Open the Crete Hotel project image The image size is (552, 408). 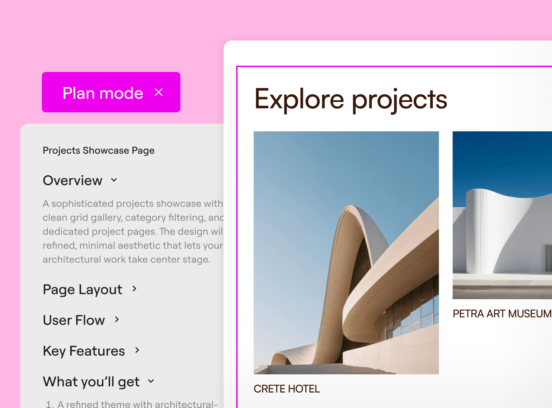[x=346, y=252]
